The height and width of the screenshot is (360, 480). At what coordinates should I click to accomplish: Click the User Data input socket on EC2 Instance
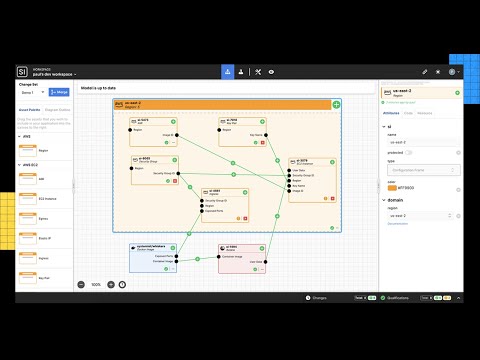[289, 170]
